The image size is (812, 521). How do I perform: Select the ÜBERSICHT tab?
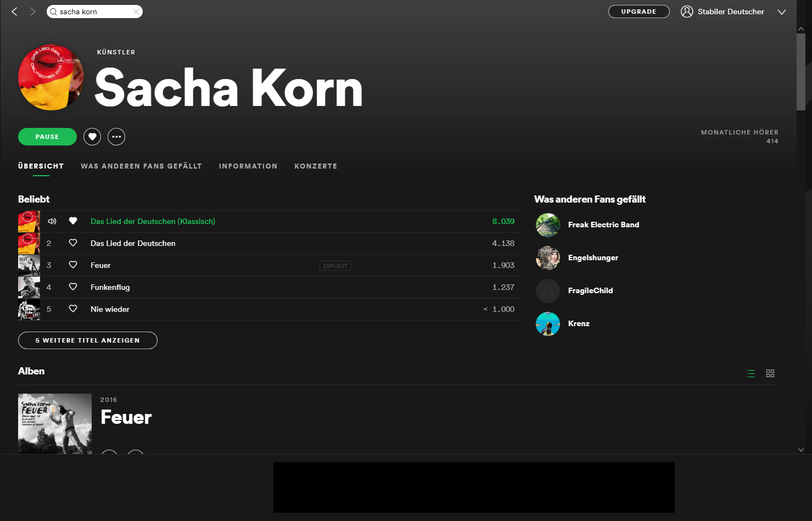pyautogui.click(x=41, y=166)
